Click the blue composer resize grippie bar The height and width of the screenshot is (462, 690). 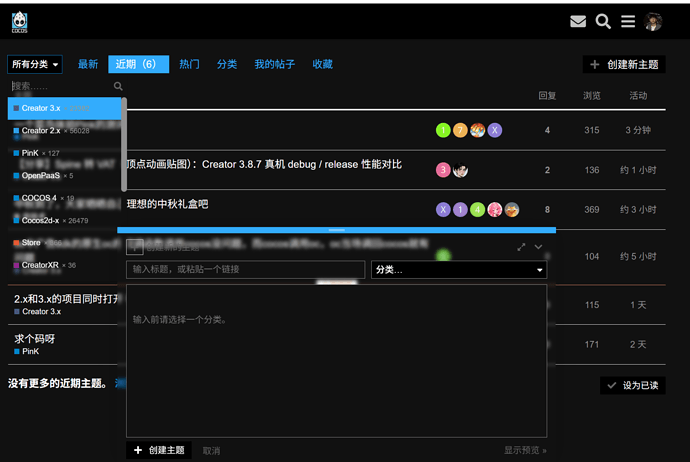[337, 230]
